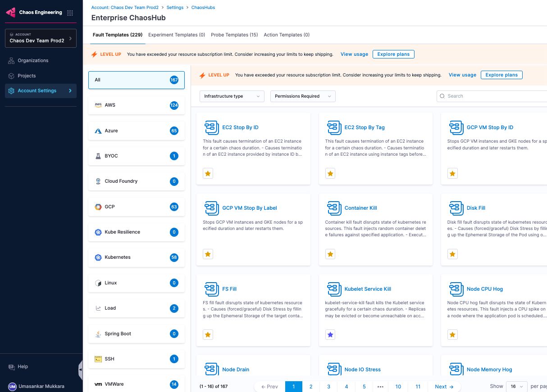Click the Kubernetes wheel icon
547x392 pixels.
pyautogui.click(x=98, y=257)
